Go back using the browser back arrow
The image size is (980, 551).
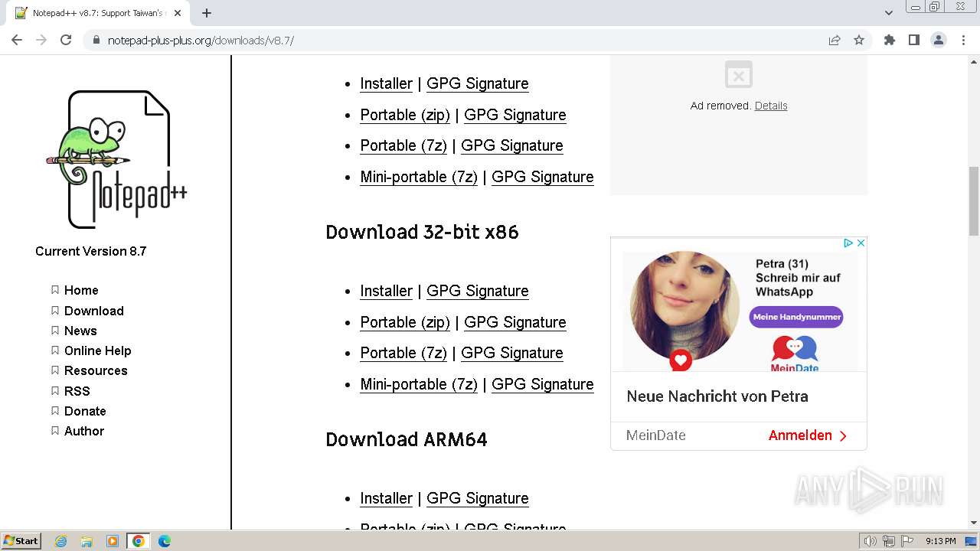pyautogui.click(x=17, y=40)
